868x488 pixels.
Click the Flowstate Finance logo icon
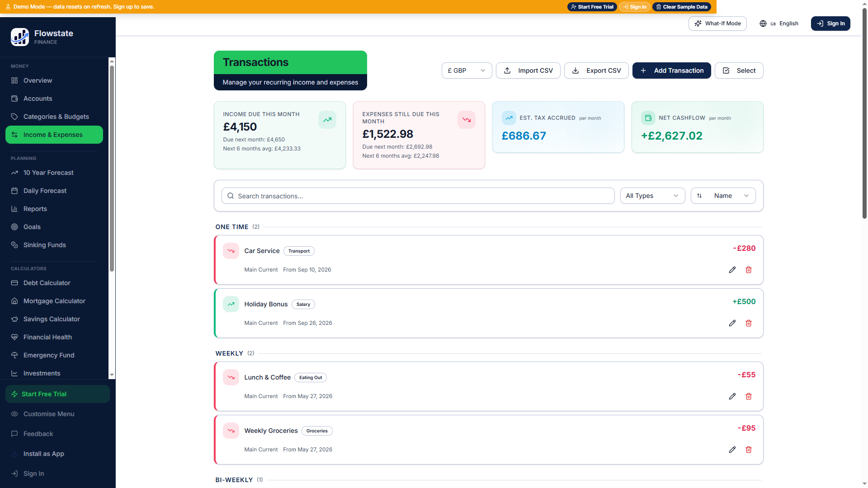click(x=20, y=37)
